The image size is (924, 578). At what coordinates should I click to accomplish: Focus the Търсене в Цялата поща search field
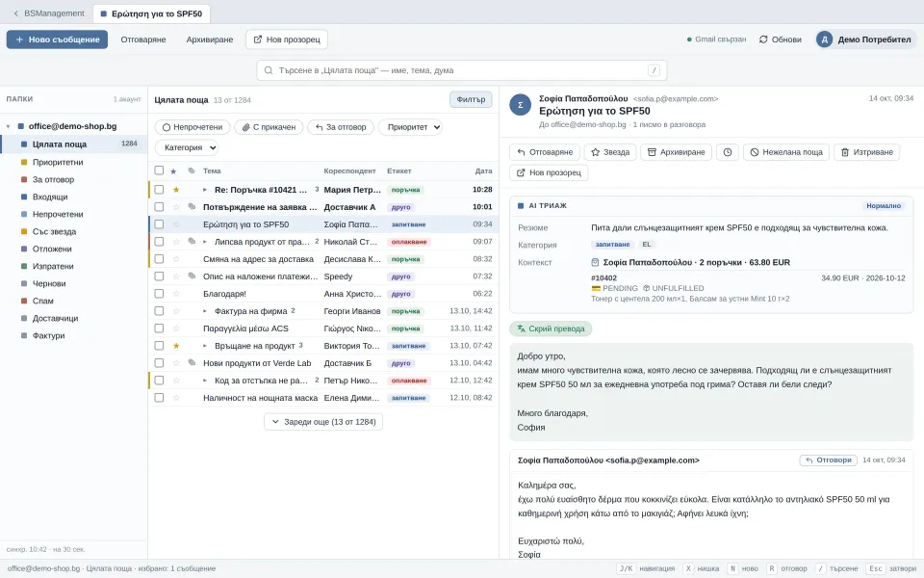(461, 70)
